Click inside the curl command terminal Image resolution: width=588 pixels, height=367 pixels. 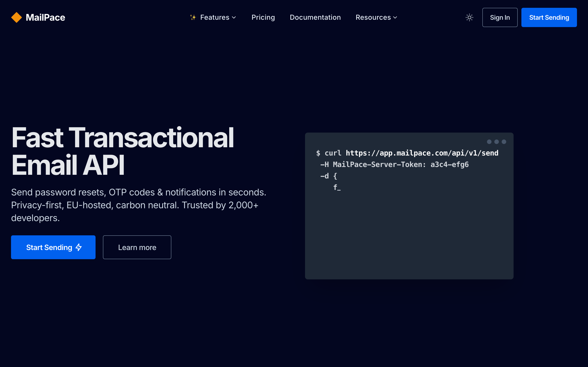click(409, 206)
